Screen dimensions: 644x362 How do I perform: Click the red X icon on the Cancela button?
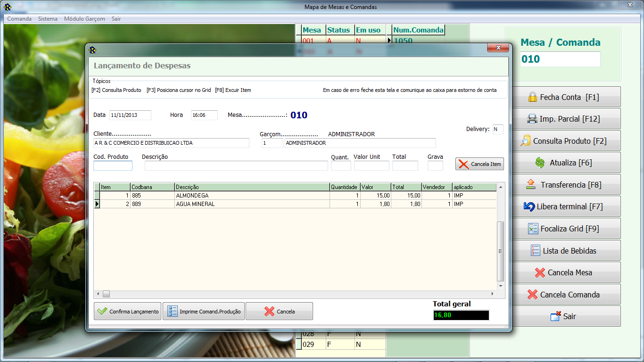269,312
